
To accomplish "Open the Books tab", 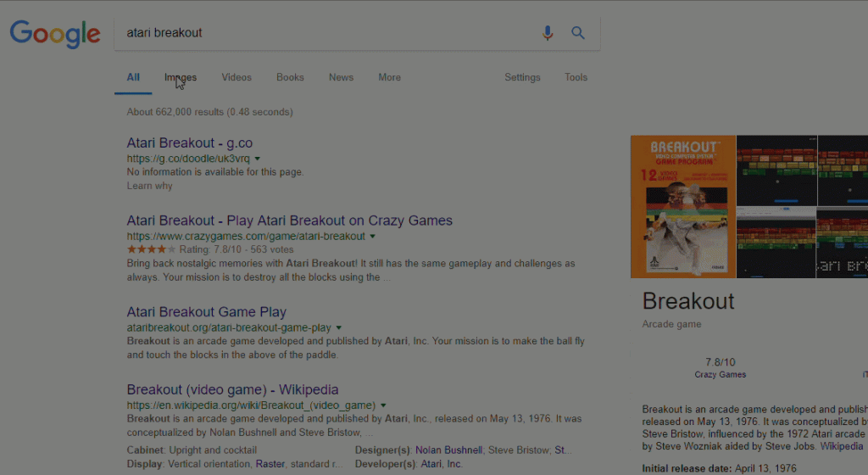I will tap(290, 77).
